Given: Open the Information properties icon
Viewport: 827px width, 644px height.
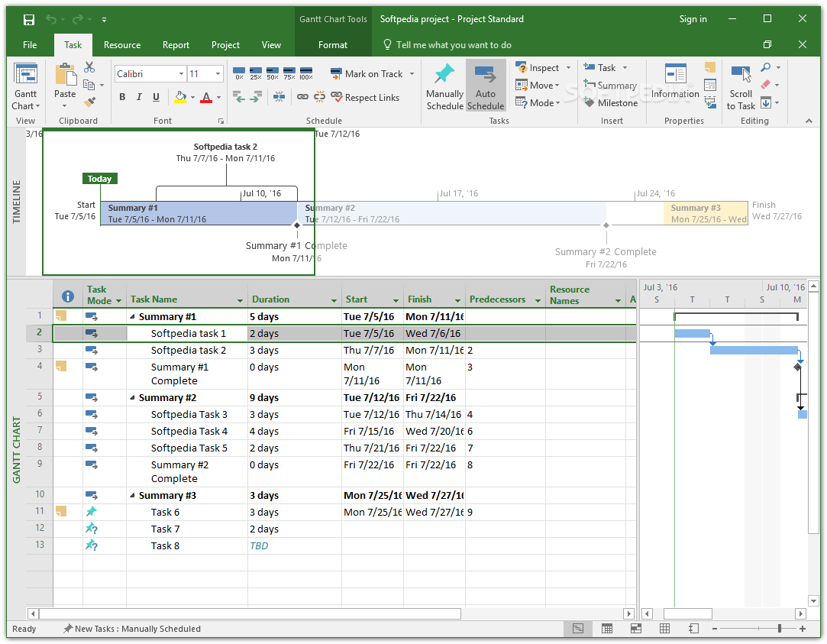Looking at the screenshot, I should pyautogui.click(x=675, y=82).
